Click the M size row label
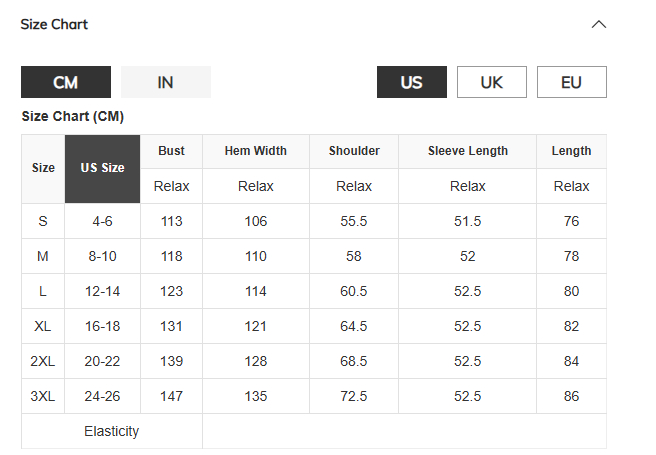Image resolution: width=656 pixels, height=455 pixels. coord(43,256)
